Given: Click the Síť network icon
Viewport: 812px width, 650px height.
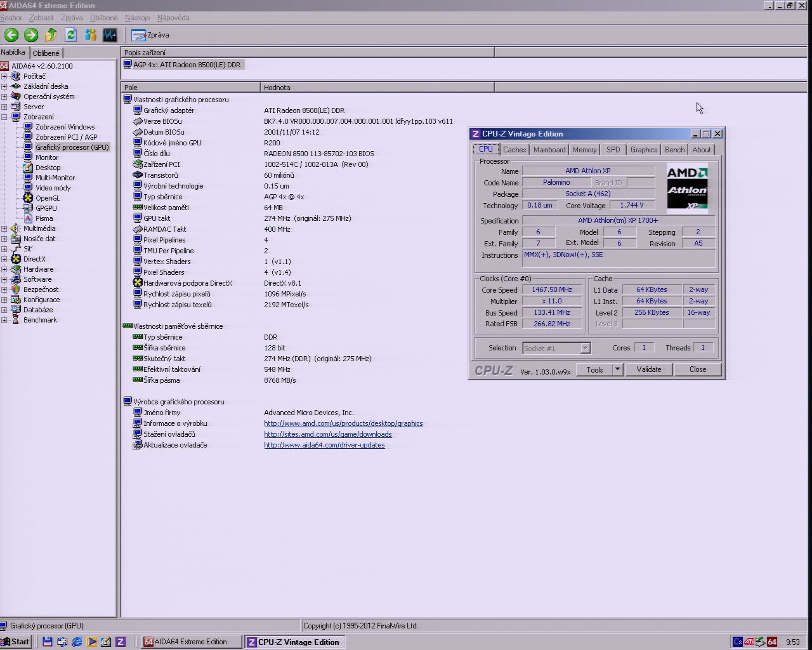Looking at the screenshot, I should tap(16, 249).
